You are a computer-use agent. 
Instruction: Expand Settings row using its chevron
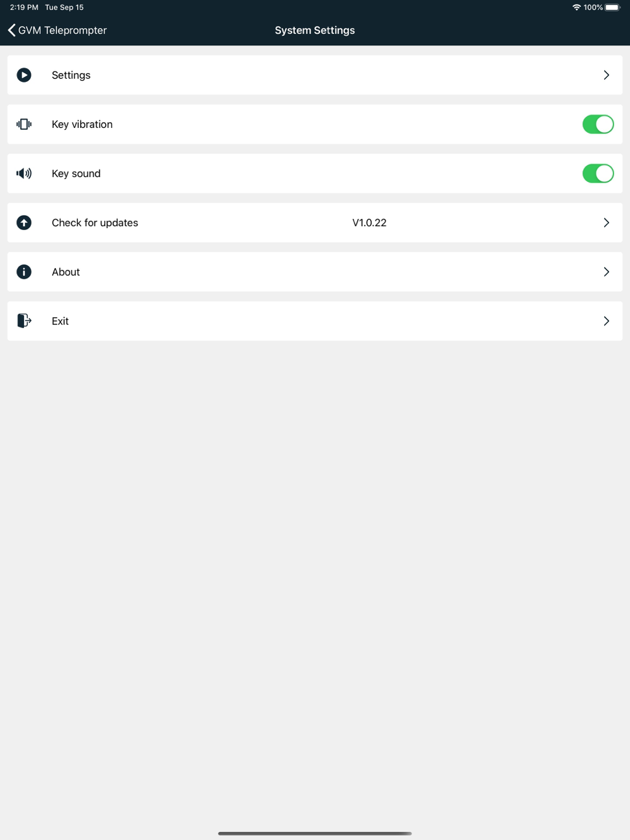pos(606,75)
